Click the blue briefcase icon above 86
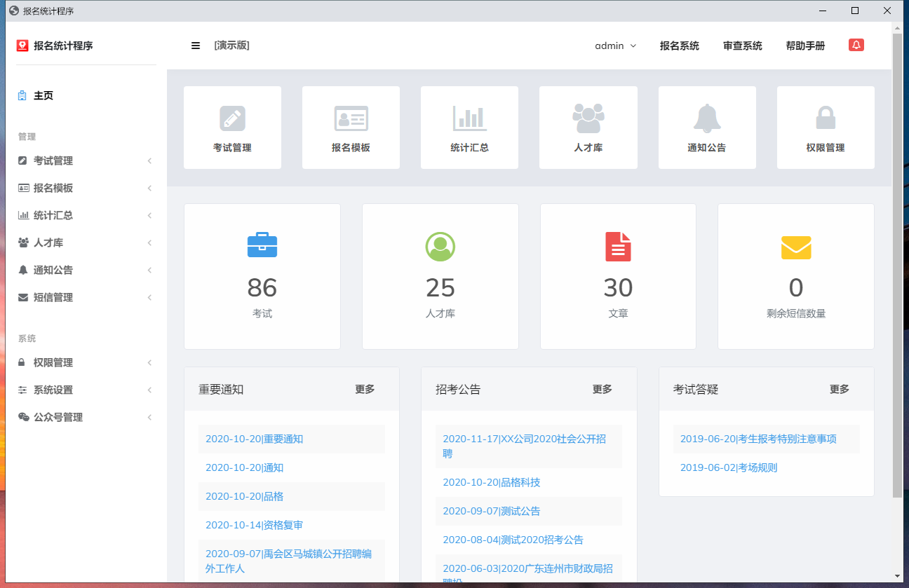Viewport: 909px width, 588px height. coord(262,245)
